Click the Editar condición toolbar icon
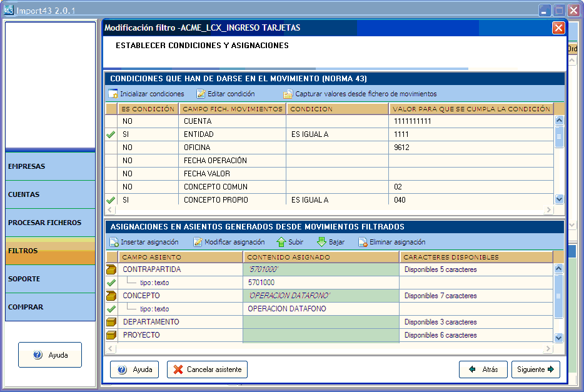This screenshot has width=584, height=392. (201, 94)
